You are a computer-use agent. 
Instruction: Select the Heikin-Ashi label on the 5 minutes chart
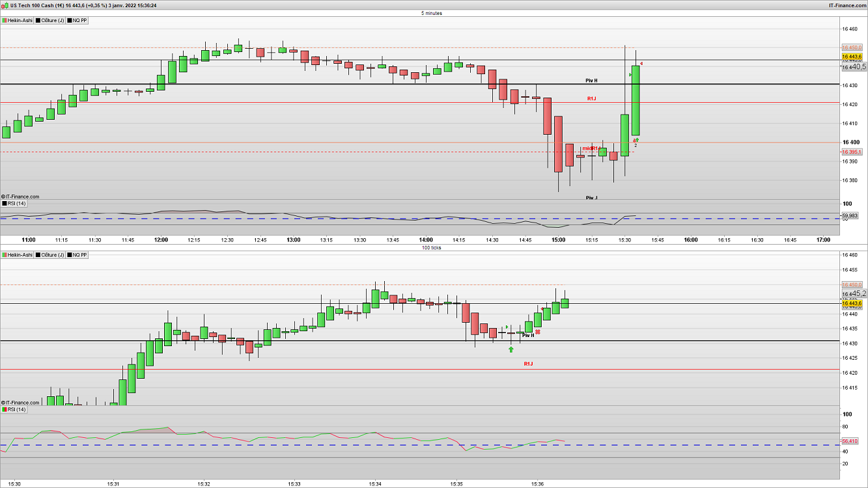(18, 20)
